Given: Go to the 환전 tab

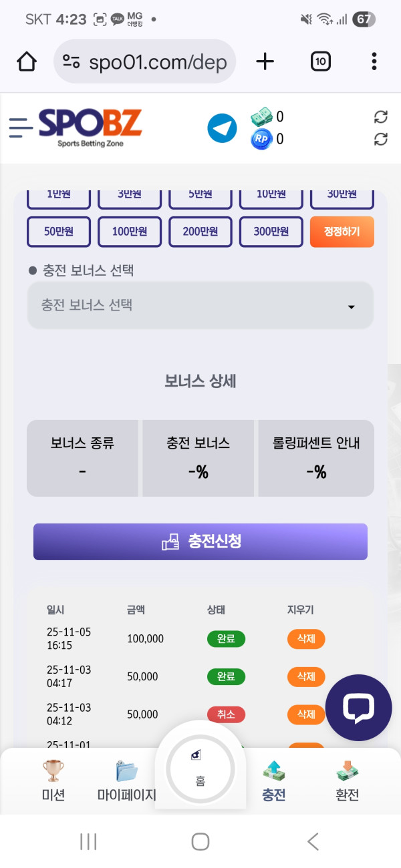Looking at the screenshot, I should pos(347,781).
